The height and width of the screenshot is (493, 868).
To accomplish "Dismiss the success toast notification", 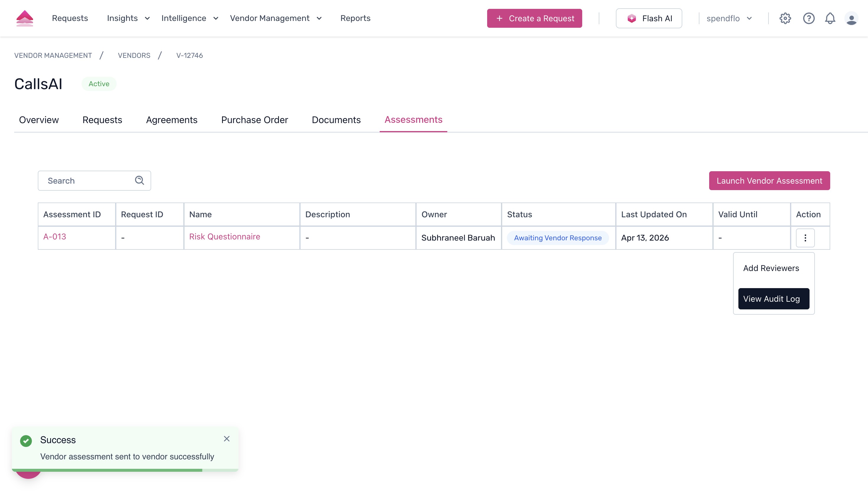I will [226, 438].
